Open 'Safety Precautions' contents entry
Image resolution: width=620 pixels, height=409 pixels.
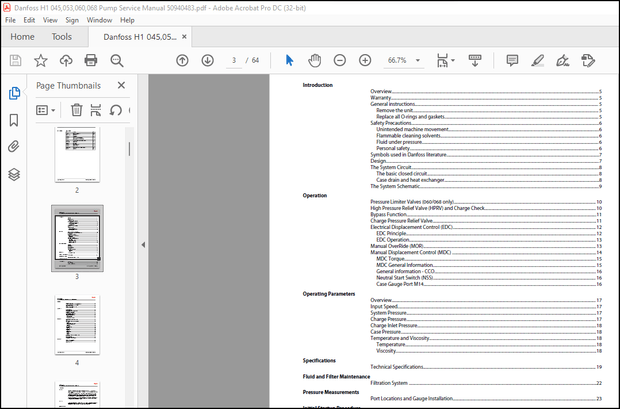pyautogui.click(x=486, y=123)
